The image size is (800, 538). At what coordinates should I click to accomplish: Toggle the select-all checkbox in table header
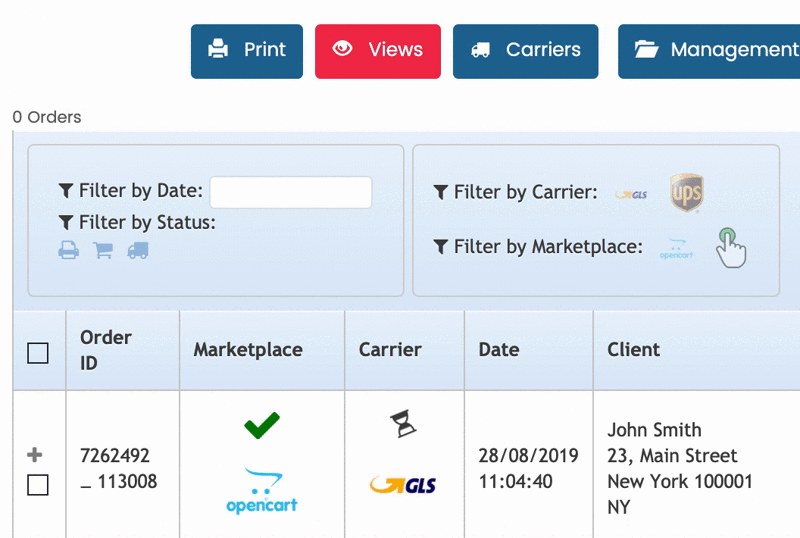point(38,353)
